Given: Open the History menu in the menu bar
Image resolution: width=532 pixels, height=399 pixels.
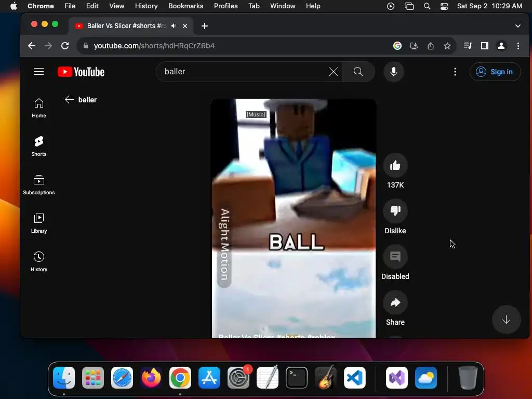Looking at the screenshot, I should pyautogui.click(x=146, y=6).
